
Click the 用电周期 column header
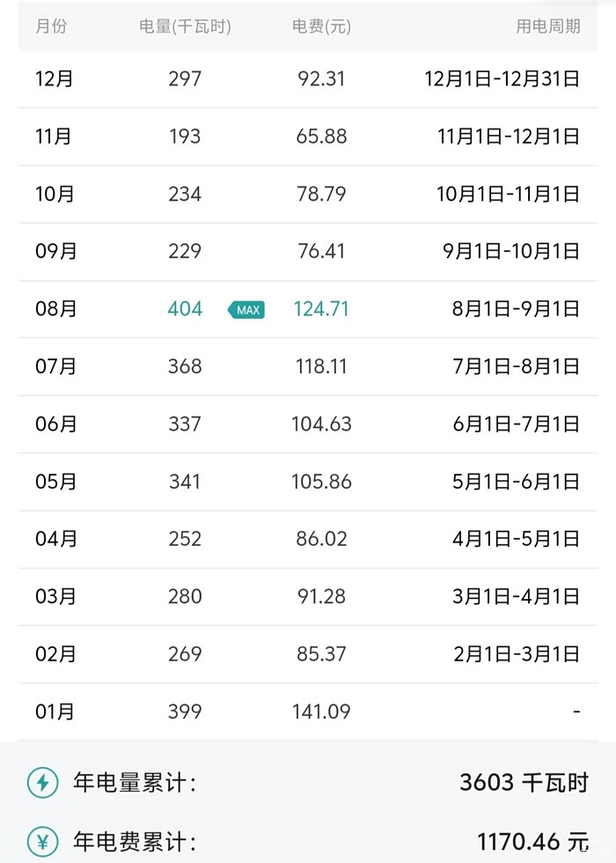pyautogui.click(x=547, y=26)
